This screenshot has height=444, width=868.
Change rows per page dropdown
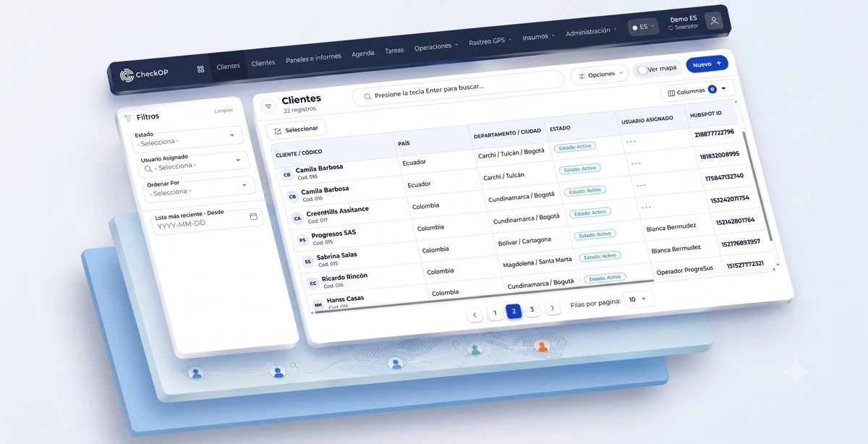click(637, 299)
